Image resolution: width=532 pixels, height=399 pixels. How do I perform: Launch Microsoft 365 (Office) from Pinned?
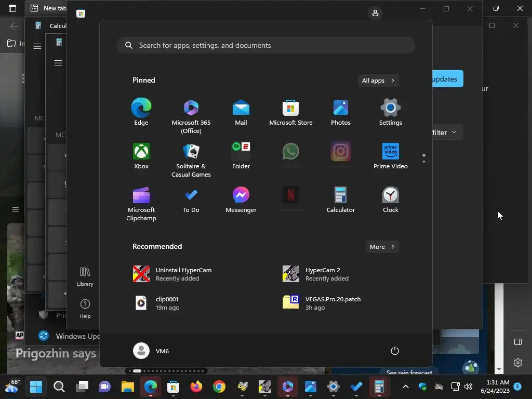click(x=191, y=116)
